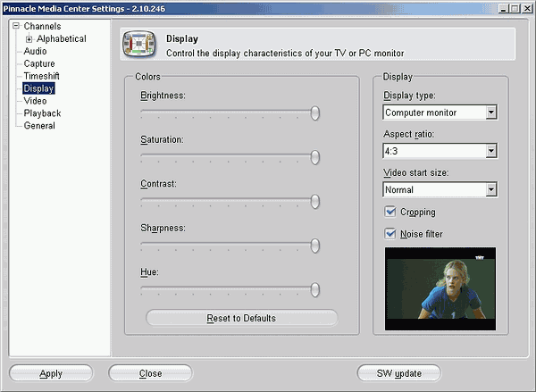The width and height of the screenshot is (536, 392).
Task: Click the Hue slider handle
Action: 314,290
